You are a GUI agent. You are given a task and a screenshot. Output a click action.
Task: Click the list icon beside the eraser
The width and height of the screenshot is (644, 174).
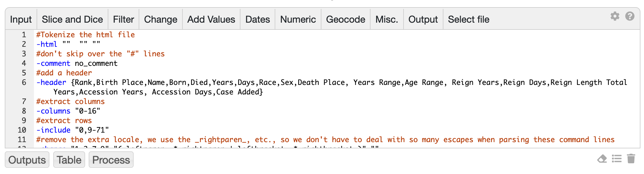617,159
